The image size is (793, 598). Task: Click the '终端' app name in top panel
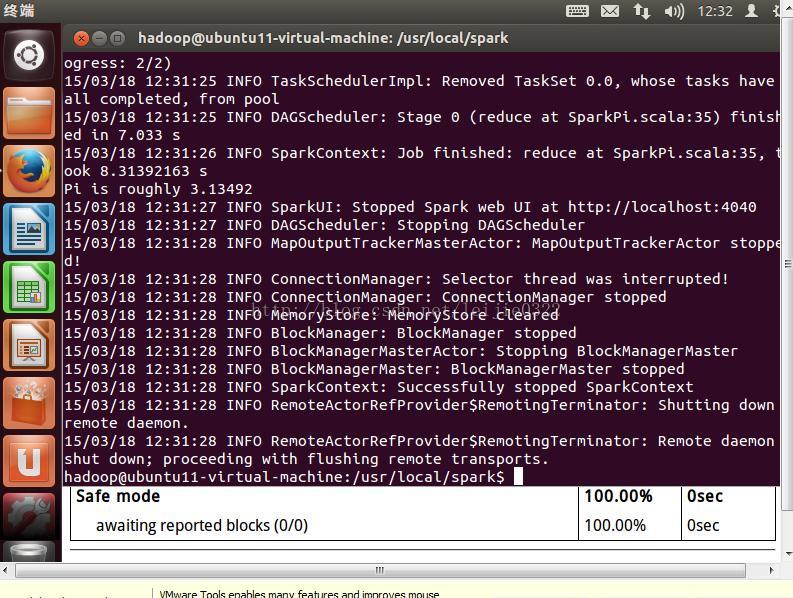(19, 10)
